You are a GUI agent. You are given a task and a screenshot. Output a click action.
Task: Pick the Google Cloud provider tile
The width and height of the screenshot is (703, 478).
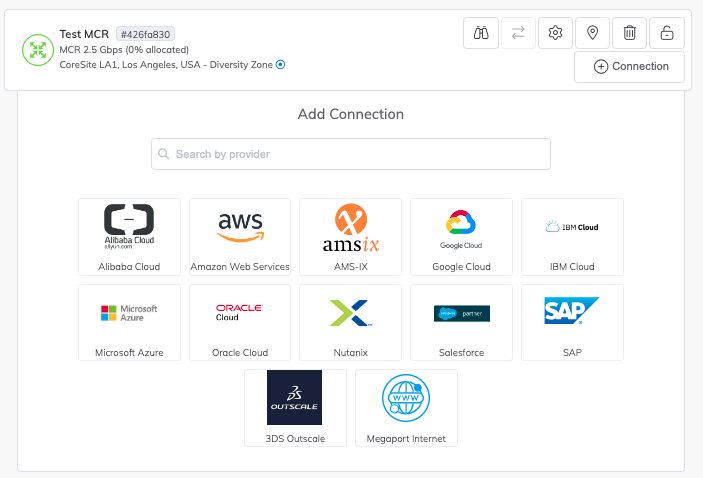pos(461,236)
